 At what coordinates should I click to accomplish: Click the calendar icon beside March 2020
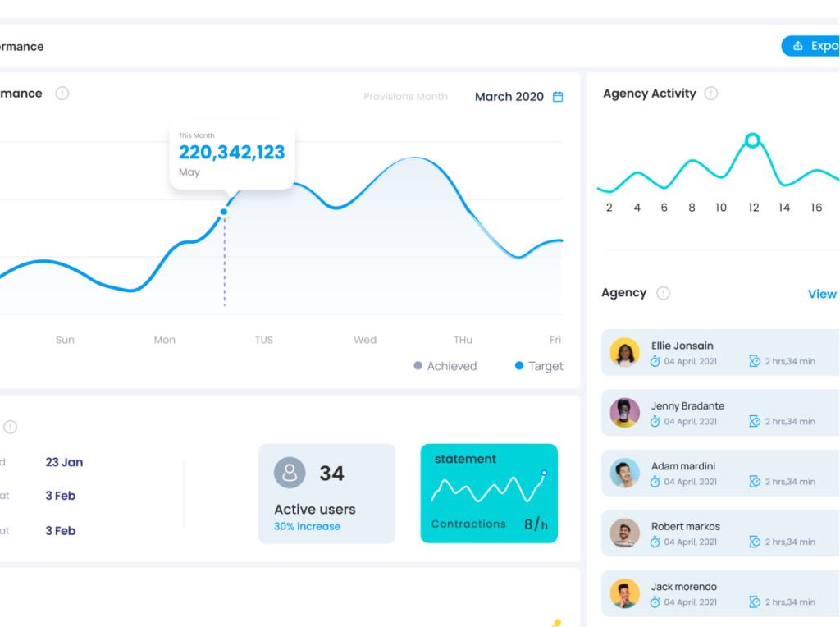[558, 97]
